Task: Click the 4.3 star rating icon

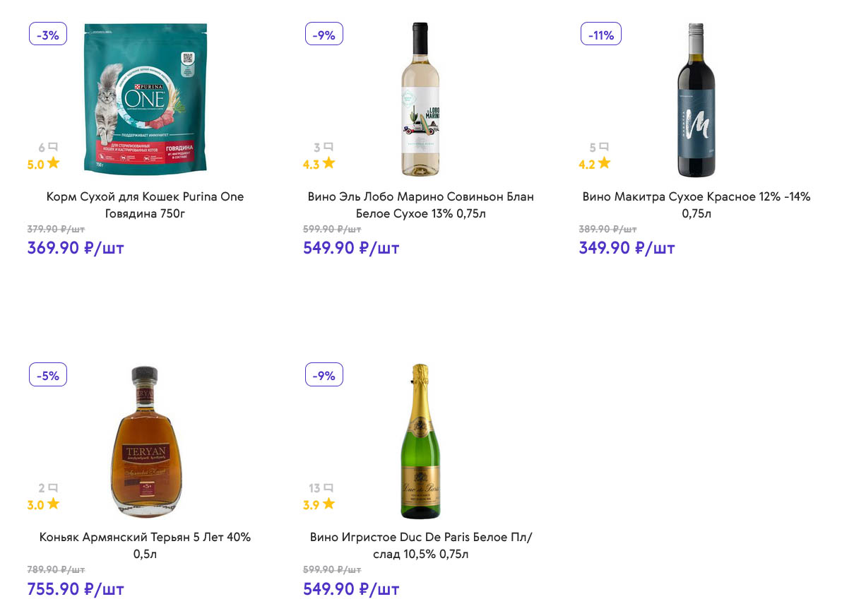Action: pyautogui.click(x=328, y=163)
